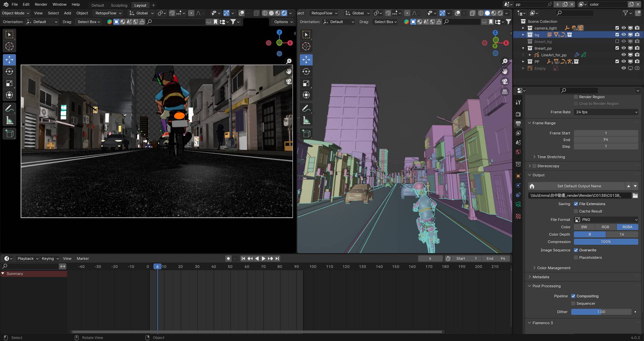Activate the Rotate tool in left viewport
This screenshot has height=341, width=644.
(9, 71)
